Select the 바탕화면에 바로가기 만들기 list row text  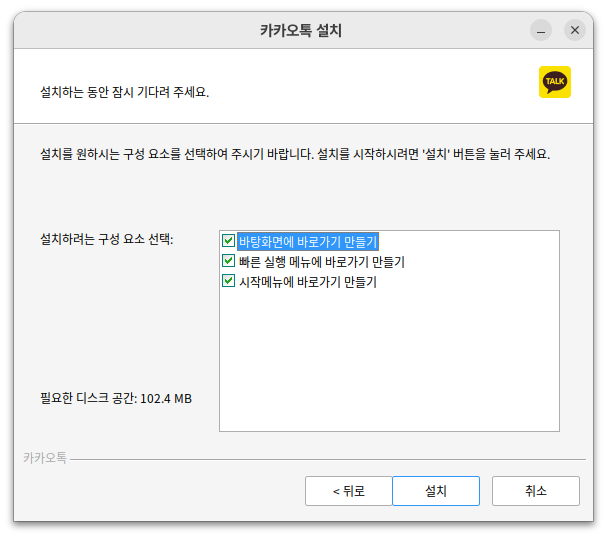click(x=308, y=242)
